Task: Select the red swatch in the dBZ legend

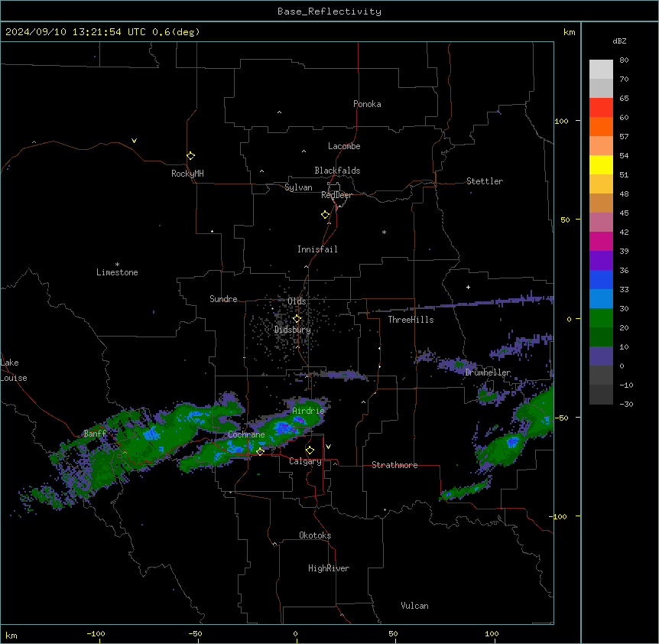Action: click(x=601, y=108)
